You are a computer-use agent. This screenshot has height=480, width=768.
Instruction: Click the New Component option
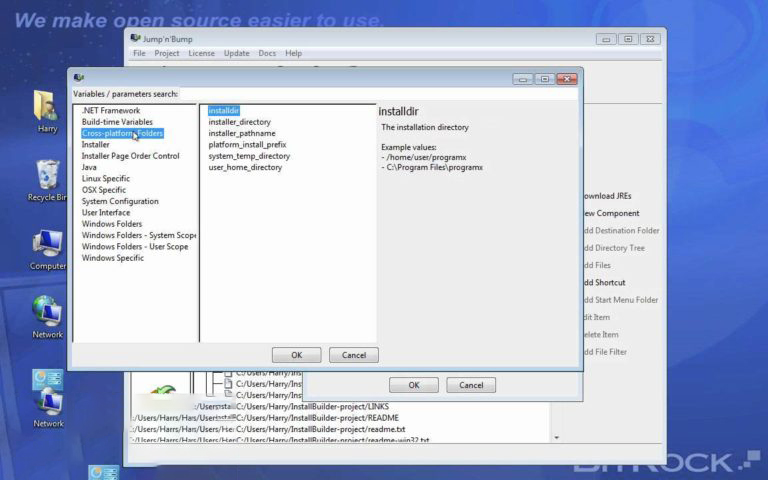611,213
